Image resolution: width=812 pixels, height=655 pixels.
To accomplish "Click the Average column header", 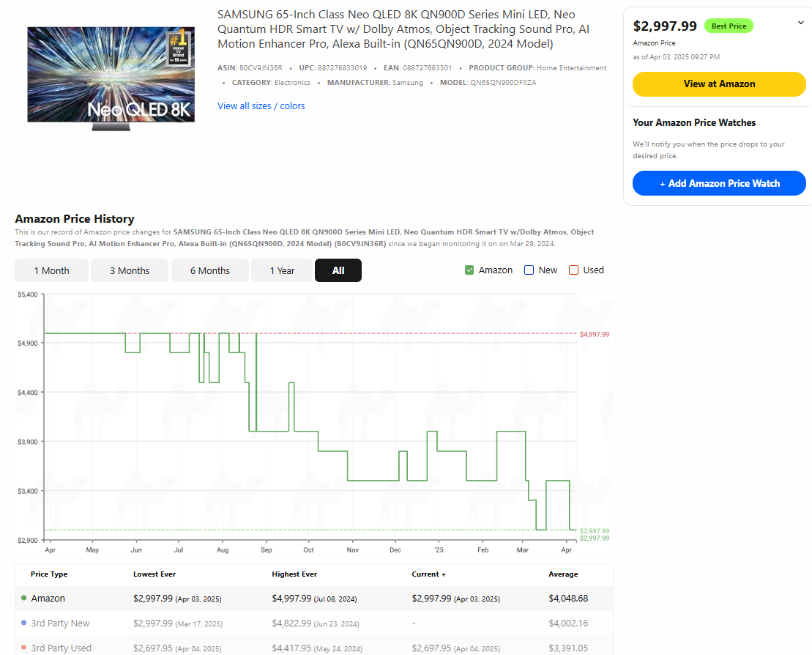I will pyautogui.click(x=563, y=574).
